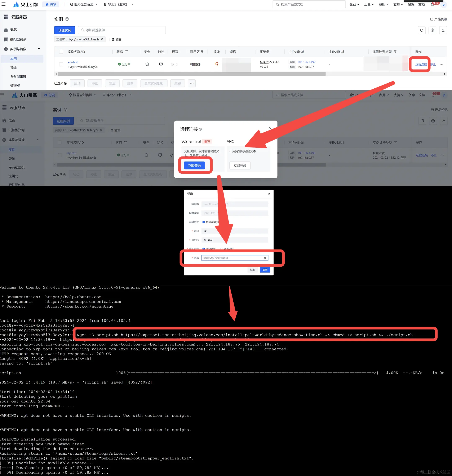This screenshot has height=476, width=452.
Task: Close the 登录 dialog with its X
Action: [x=269, y=194]
